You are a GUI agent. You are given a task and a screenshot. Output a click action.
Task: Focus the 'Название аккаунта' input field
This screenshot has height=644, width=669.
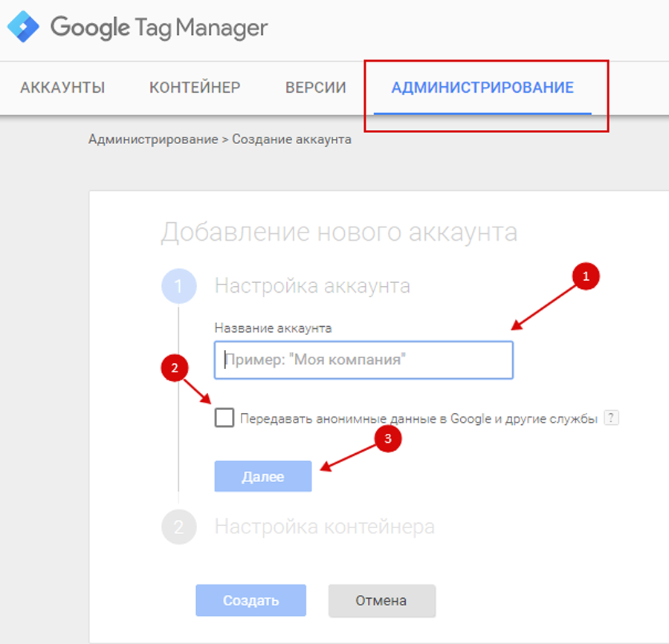click(363, 360)
